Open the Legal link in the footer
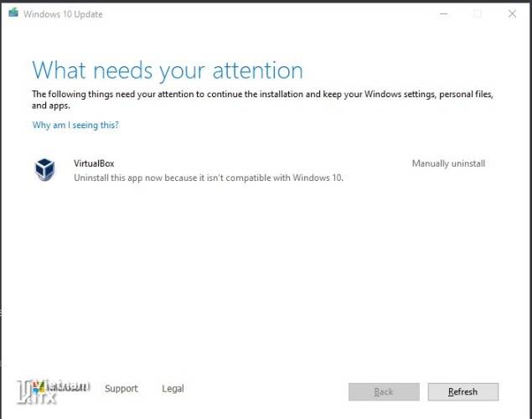Screen dimensions: 532x419 click(x=173, y=389)
